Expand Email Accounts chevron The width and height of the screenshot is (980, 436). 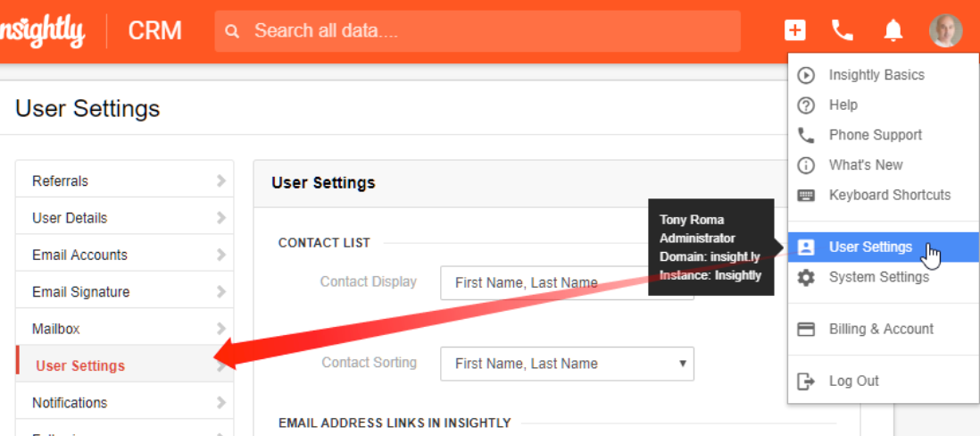(x=220, y=255)
